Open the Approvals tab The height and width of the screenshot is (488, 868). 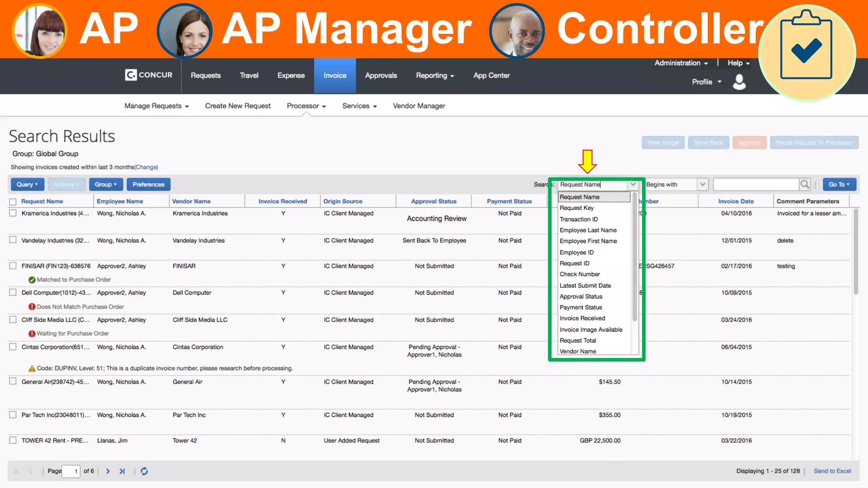pyautogui.click(x=381, y=75)
